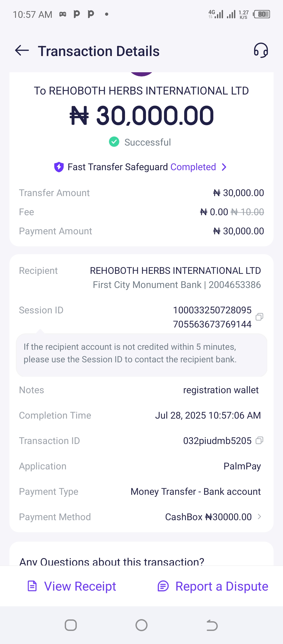Tap the green Successful checkmark icon

(114, 142)
